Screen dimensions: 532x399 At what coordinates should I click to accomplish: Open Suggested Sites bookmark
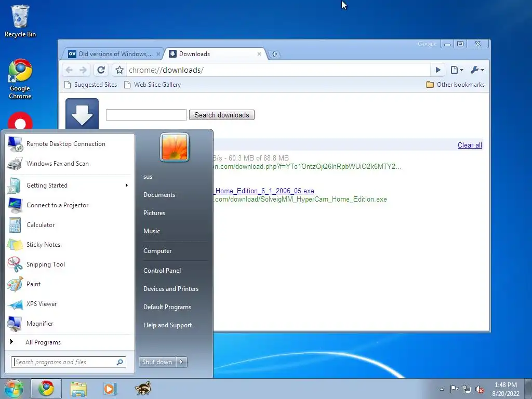90,85
